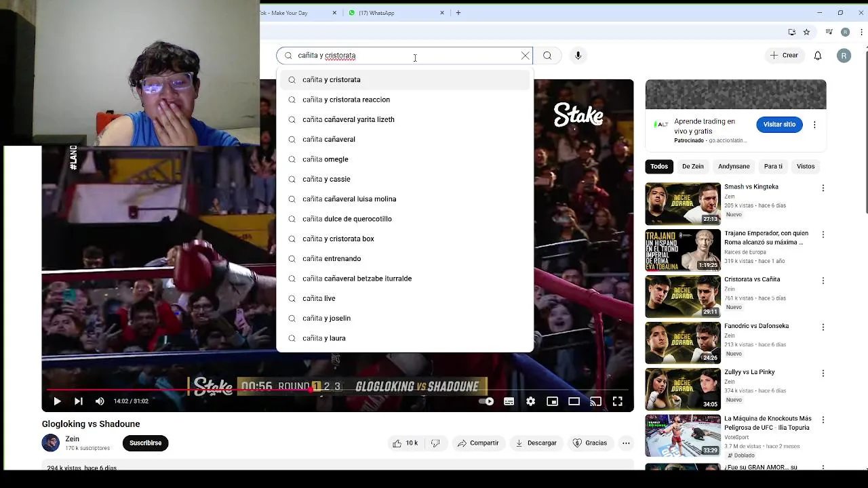This screenshot has height=488, width=868.
Task: Choose suggestion 'cañita live'
Action: 405,298
